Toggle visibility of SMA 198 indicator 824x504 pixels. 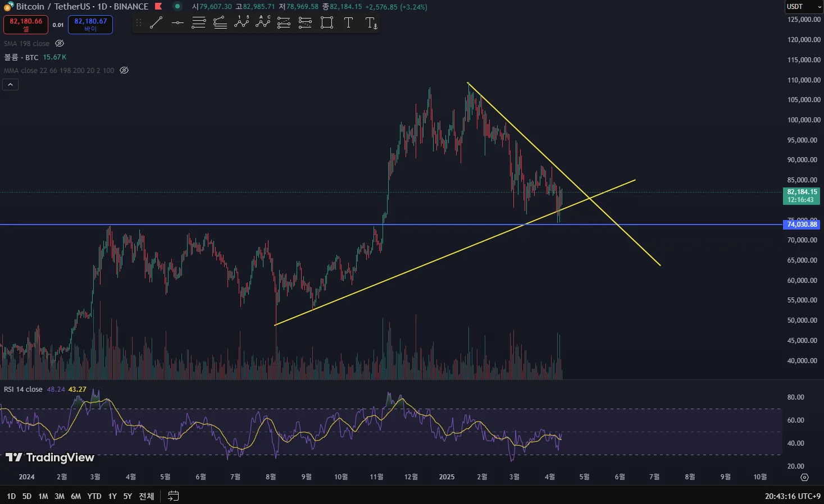click(x=60, y=43)
